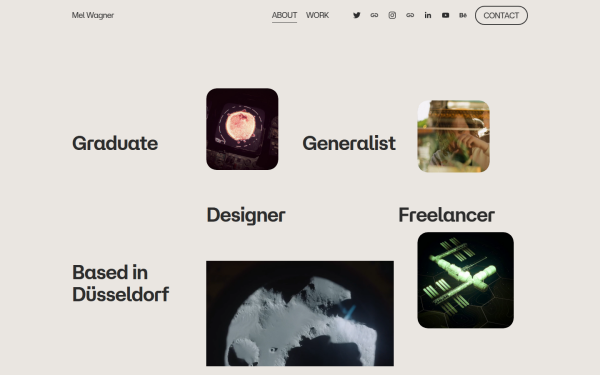Viewport: 600px width, 375px height.
Task: Open the green space station thumbnail
Action: pos(465,280)
